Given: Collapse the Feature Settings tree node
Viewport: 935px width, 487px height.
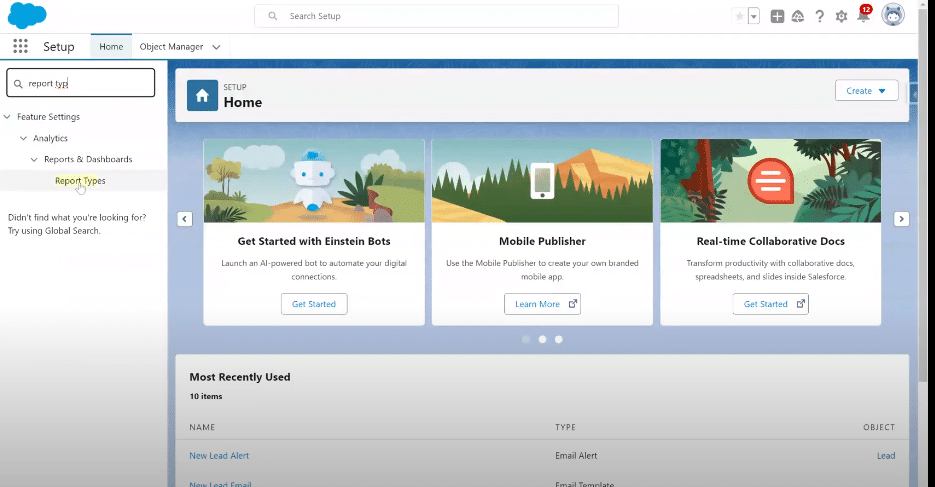Looking at the screenshot, I should point(7,117).
